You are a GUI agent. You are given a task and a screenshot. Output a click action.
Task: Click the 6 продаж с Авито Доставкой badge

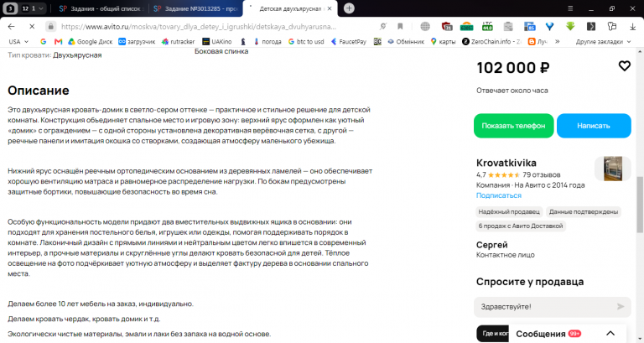pos(521,226)
